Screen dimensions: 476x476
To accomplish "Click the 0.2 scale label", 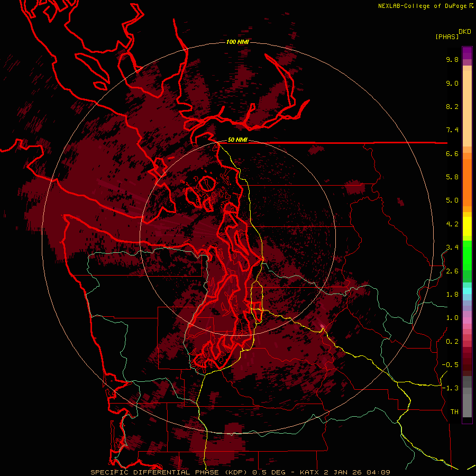I will point(452,342).
